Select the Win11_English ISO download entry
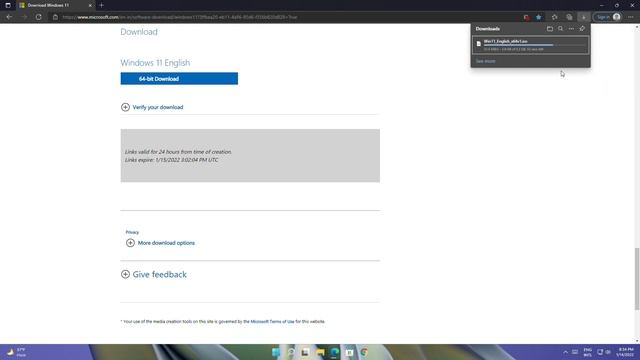640x360 pixels. (531, 45)
